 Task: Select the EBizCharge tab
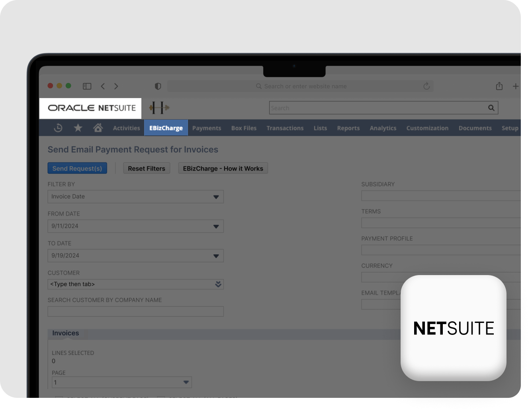coord(166,128)
